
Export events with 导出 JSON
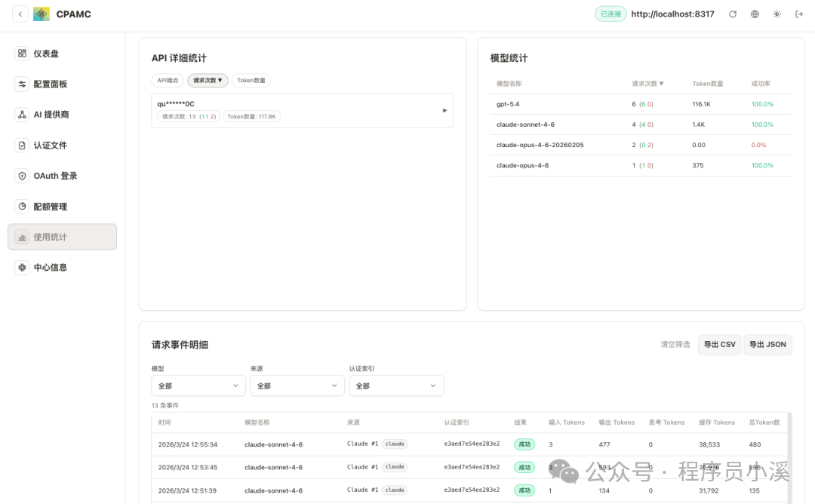coord(767,345)
